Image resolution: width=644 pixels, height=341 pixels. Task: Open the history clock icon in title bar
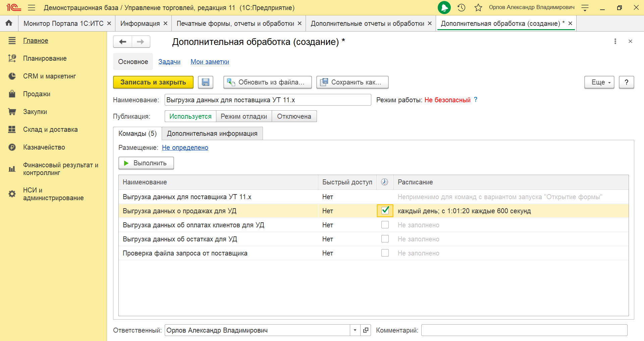click(x=462, y=7)
